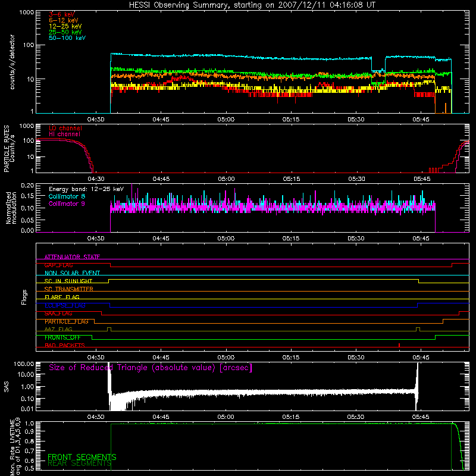Screen dimensions: 476x476
Task: Click 05:30 under the Flags plot
Action: (356, 358)
